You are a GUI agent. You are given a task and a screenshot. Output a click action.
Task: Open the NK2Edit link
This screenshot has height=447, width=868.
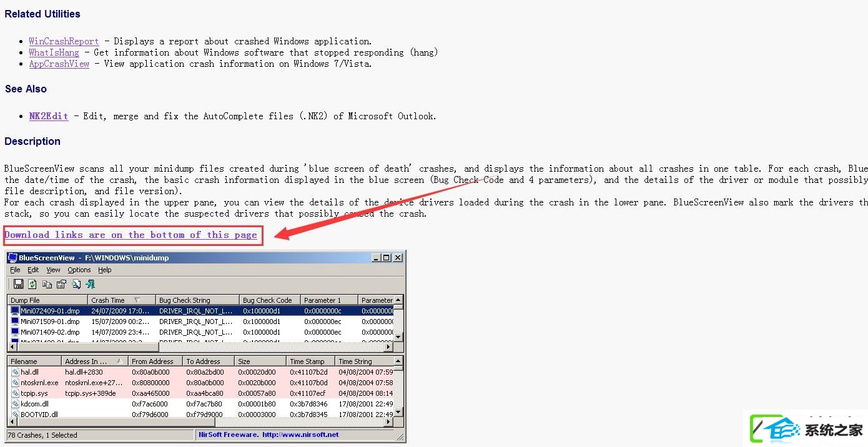49,116
